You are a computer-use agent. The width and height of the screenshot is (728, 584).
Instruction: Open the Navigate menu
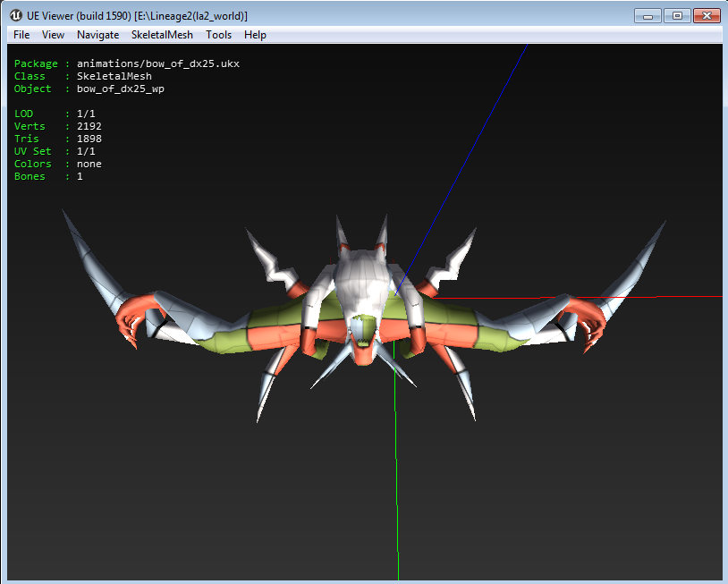click(98, 35)
